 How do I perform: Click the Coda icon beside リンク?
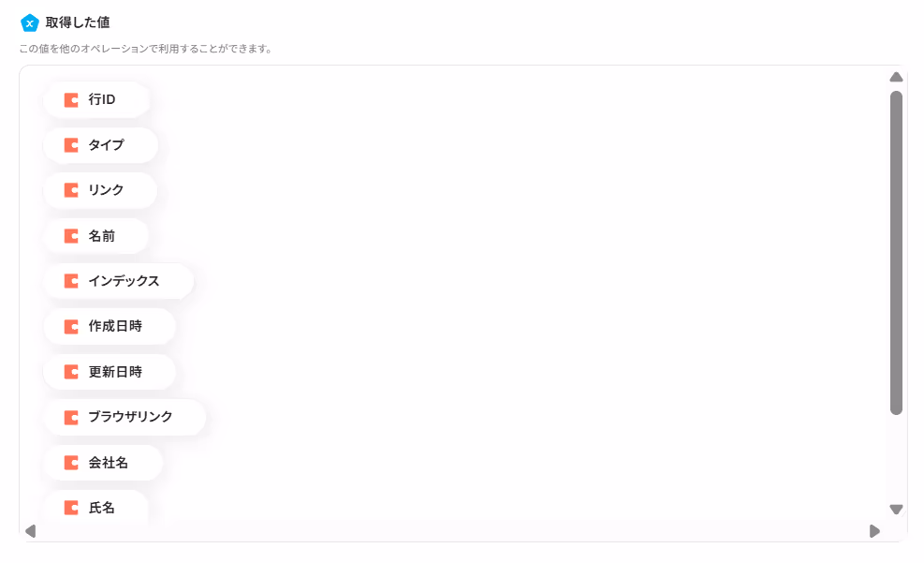(x=71, y=190)
